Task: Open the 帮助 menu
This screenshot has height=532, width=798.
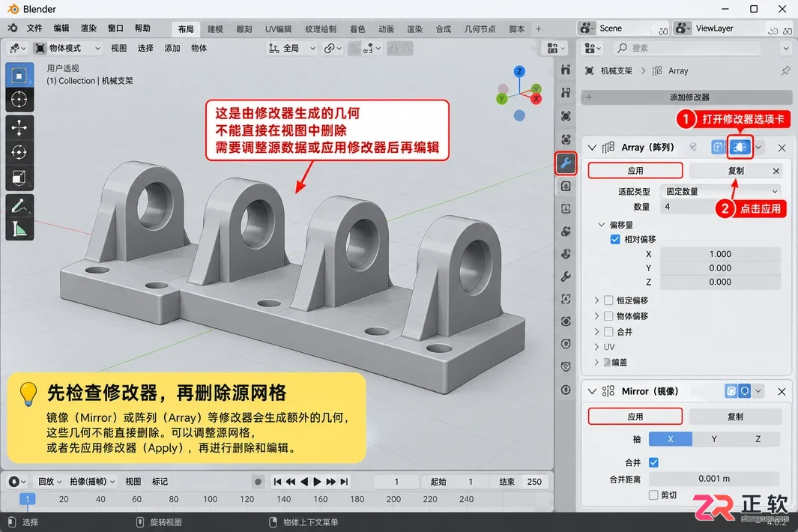Action: click(x=142, y=28)
